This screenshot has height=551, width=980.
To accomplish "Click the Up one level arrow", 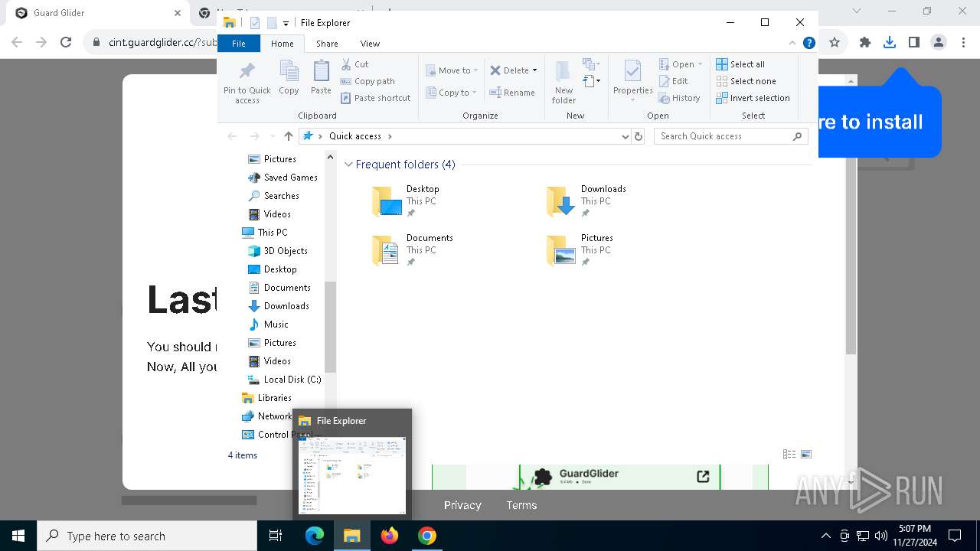I will tap(288, 136).
